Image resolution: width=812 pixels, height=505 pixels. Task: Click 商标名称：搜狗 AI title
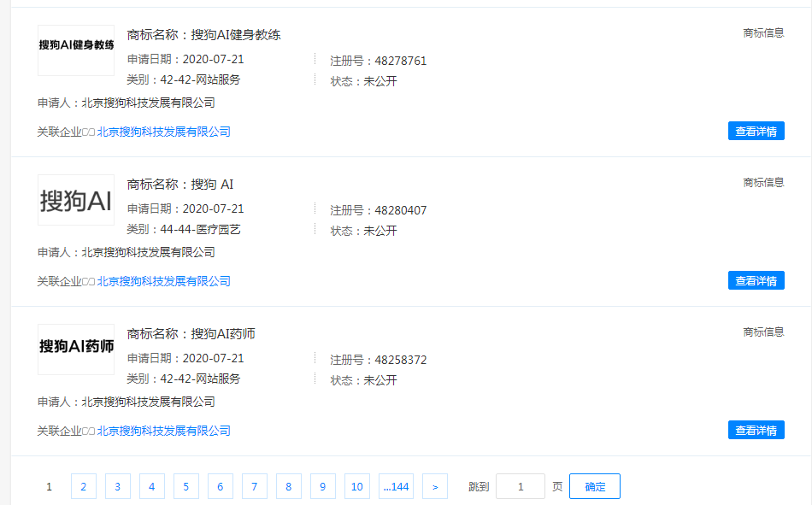[180, 185]
